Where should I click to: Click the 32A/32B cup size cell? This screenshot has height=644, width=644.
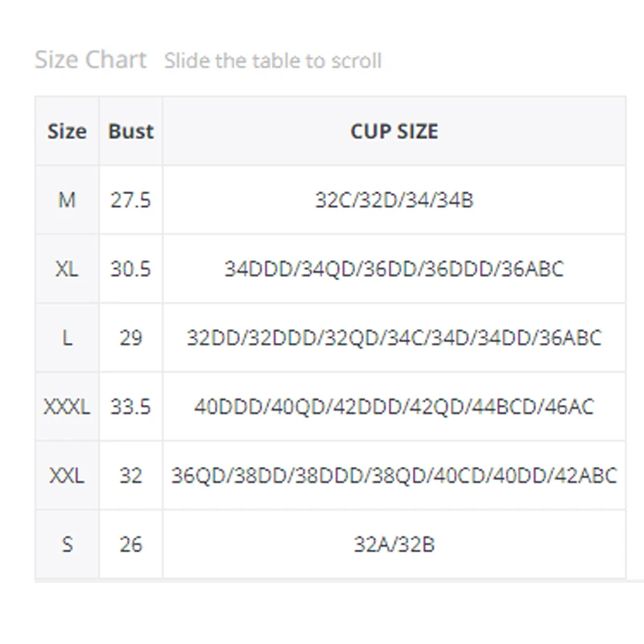click(x=394, y=544)
